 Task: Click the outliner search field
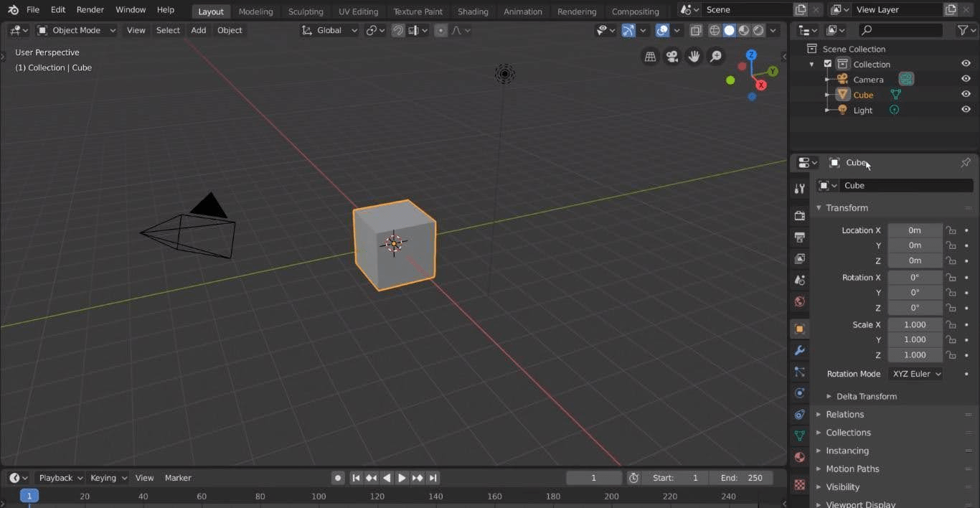point(901,30)
